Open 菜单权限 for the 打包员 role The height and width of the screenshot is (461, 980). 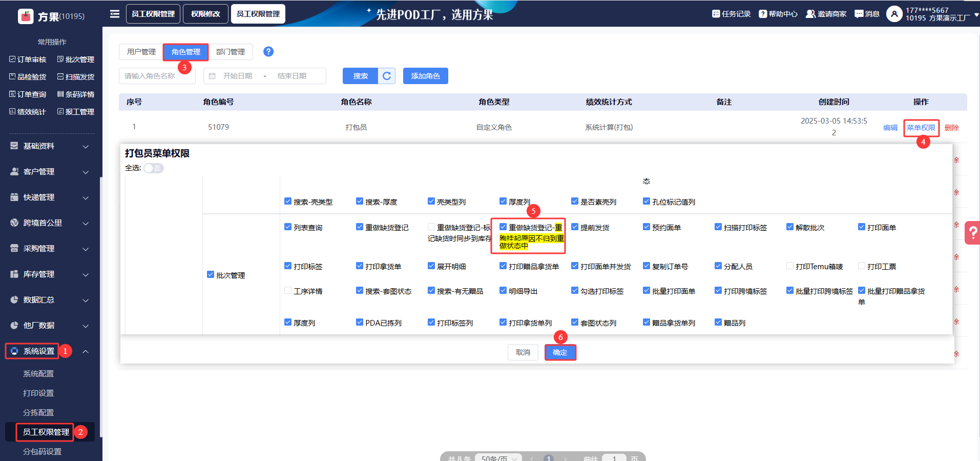pos(921,128)
